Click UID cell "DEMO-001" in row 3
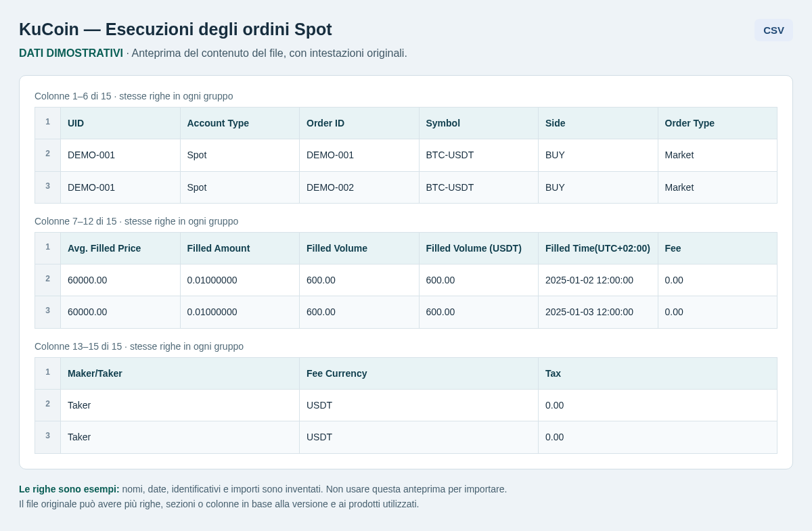The image size is (812, 531). point(120,187)
